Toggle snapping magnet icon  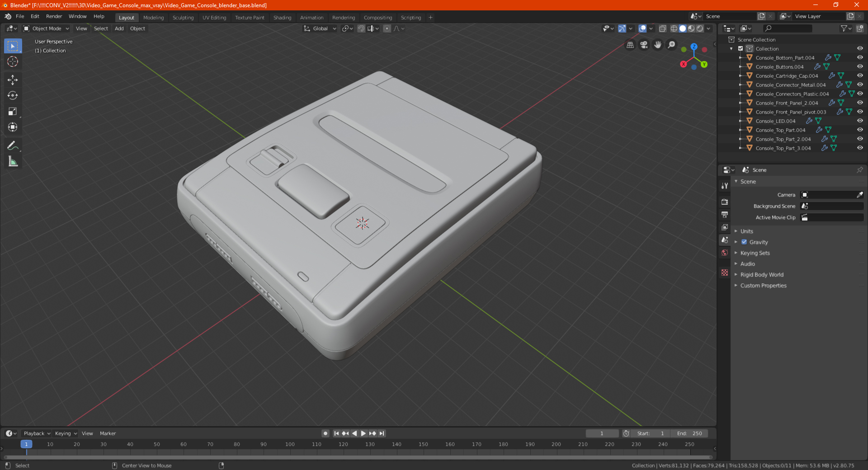click(x=361, y=28)
